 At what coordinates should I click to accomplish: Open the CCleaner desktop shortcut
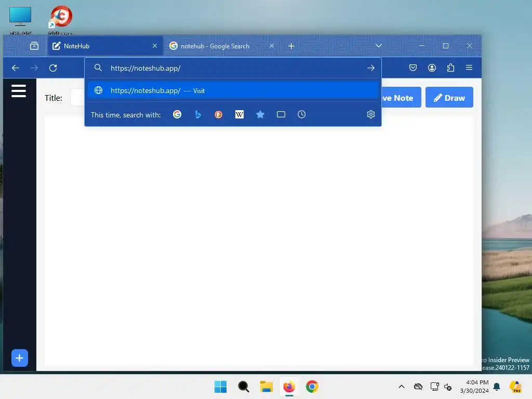coord(61,20)
